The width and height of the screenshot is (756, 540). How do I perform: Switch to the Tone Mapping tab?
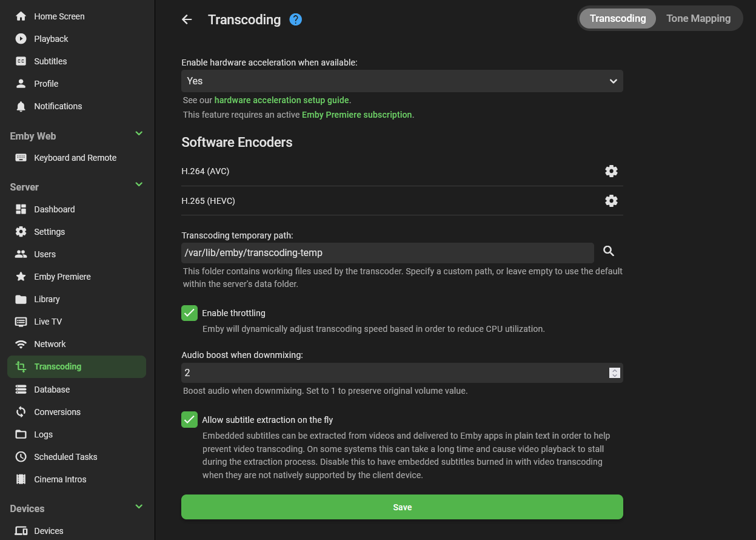(x=698, y=18)
